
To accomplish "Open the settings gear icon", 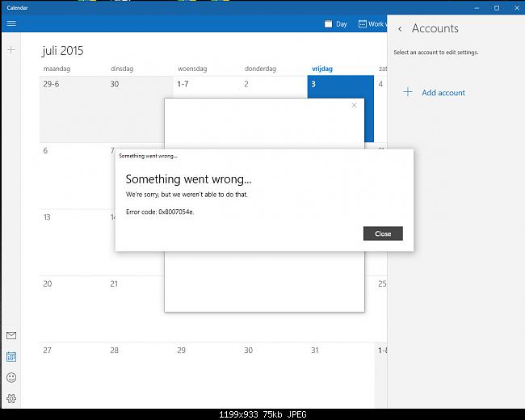I will [x=11, y=398].
